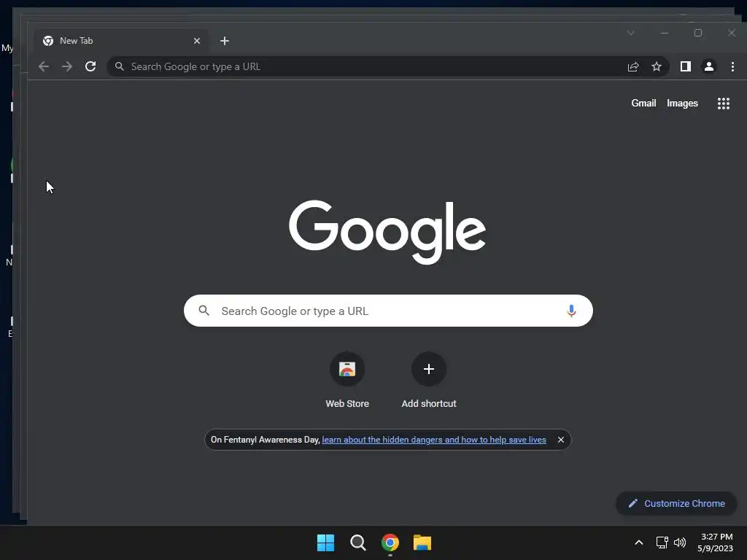Image resolution: width=747 pixels, height=560 pixels.
Task: Start voice search with microphone icon
Action: (571, 311)
